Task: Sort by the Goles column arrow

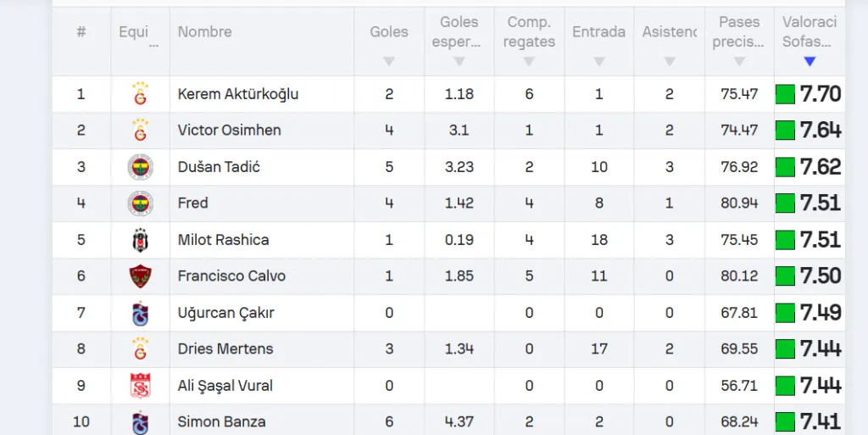Action: 389,61
